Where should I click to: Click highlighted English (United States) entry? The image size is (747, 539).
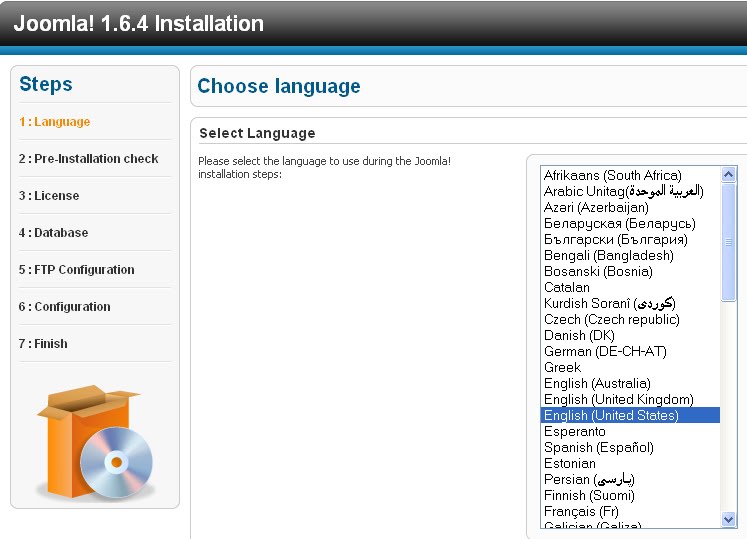pos(630,416)
